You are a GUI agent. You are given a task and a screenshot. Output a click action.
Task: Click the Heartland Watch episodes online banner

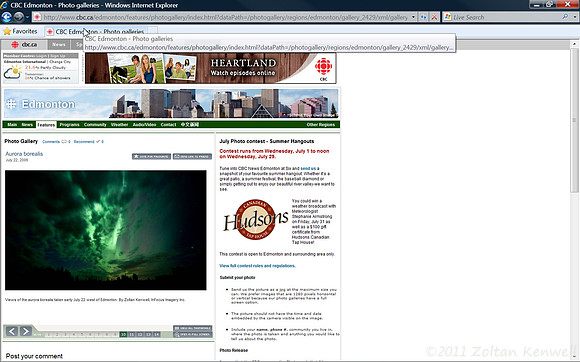point(210,68)
